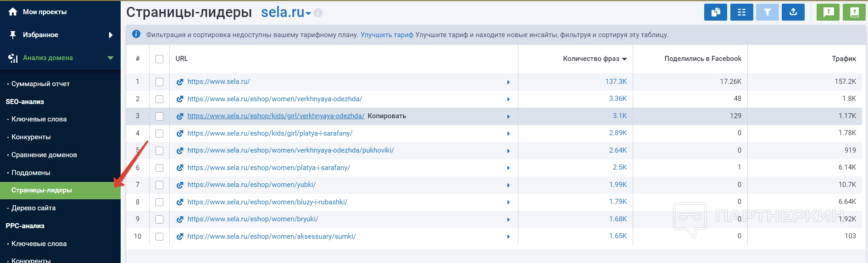Open Ключевые слова under SEO-анализ
This screenshot has width=868, height=263.
(39, 119)
